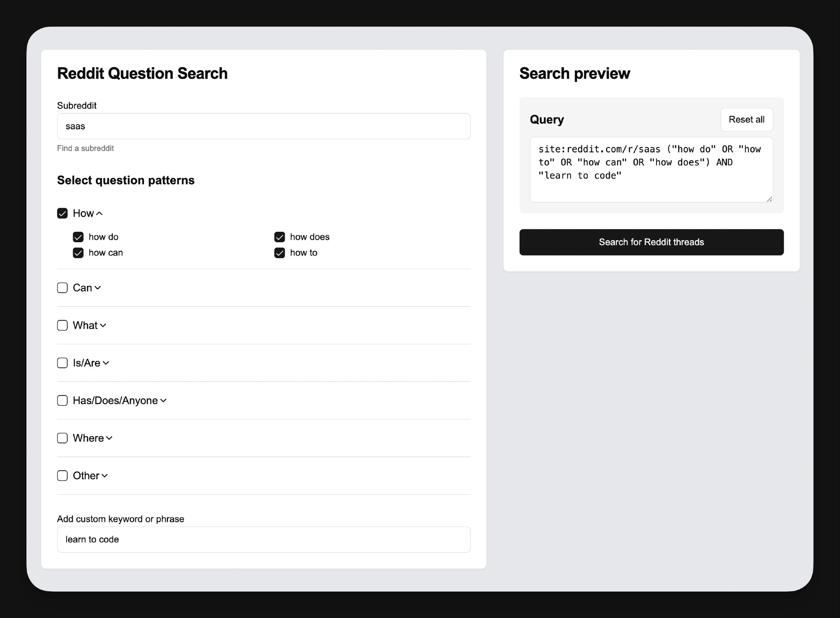Enable the Can question pattern checkbox
This screenshot has width=840, height=618.
click(62, 288)
